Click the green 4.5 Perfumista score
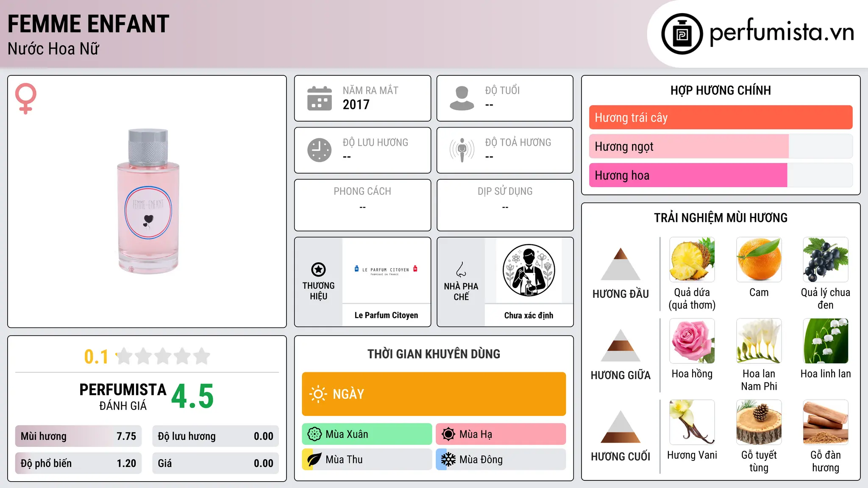The image size is (868, 488). 192,396
